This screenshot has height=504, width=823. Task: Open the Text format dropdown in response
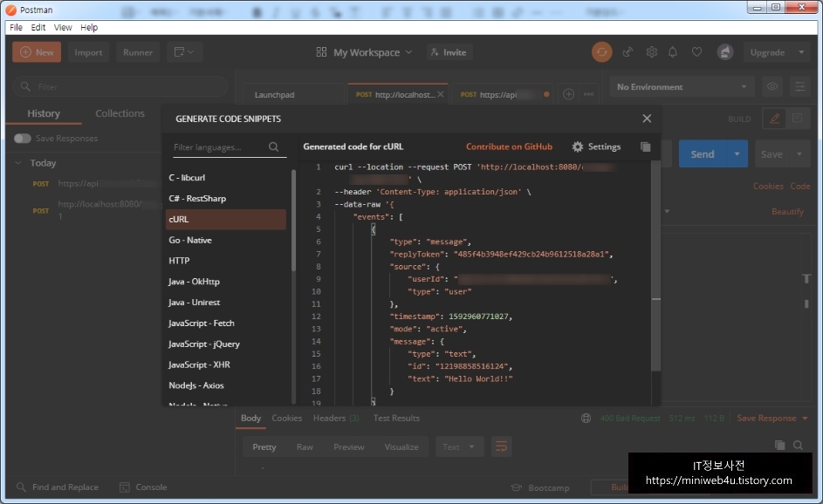pyautogui.click(x=459, y=446)
